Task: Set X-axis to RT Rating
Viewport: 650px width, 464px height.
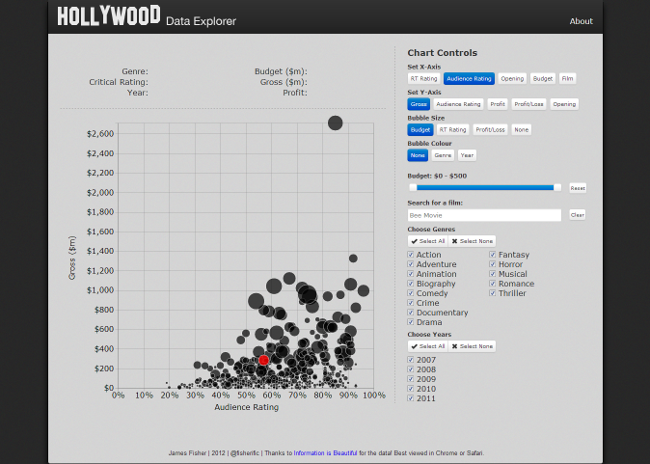Action: click(x=424, y=79)
